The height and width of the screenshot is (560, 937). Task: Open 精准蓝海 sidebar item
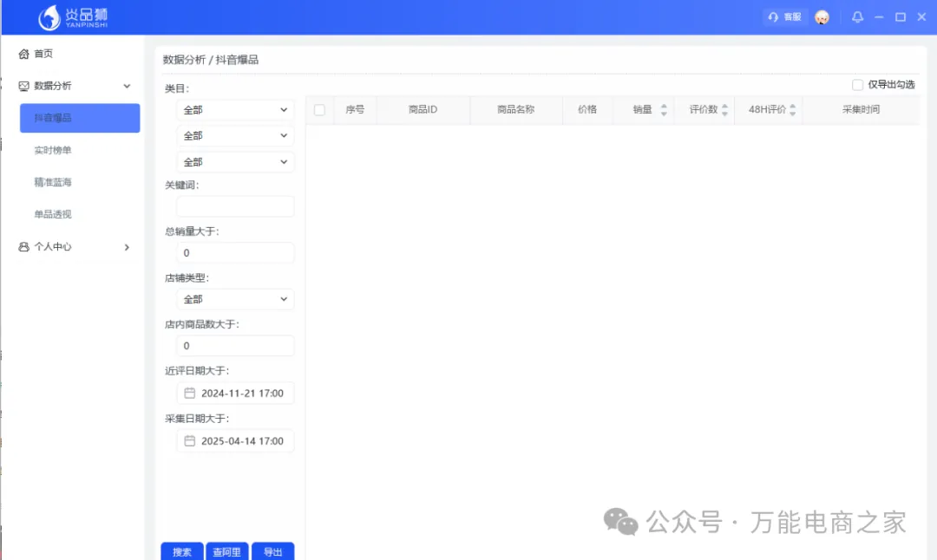[x=53, y=183]
